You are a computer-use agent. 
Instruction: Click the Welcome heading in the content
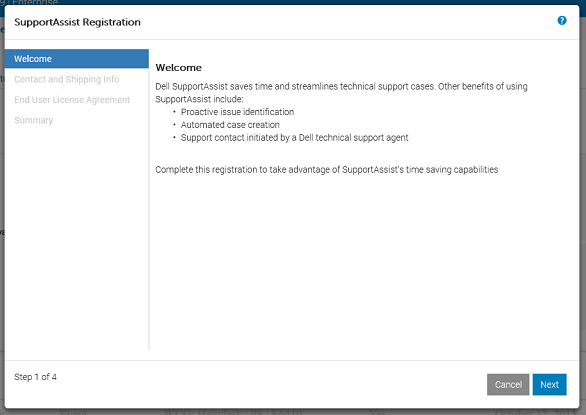[x=178, y=68]
